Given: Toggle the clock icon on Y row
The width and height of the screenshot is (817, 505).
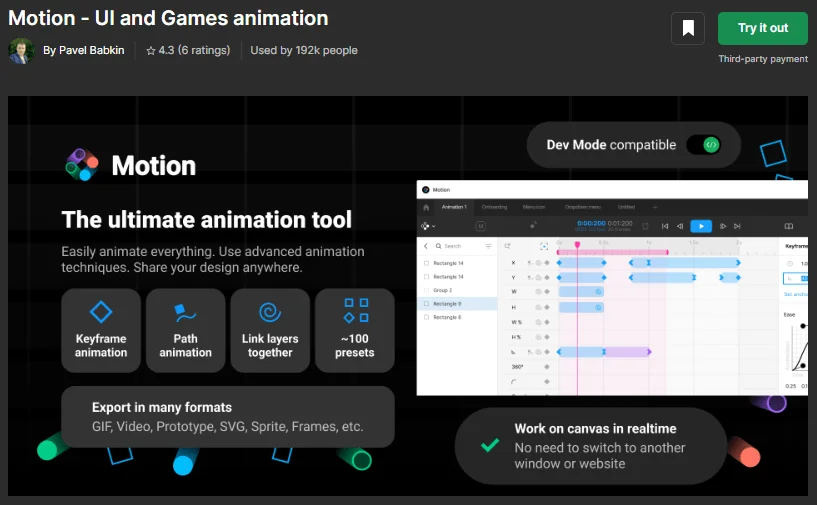Looking at the screenshot, I should point(538,278).
